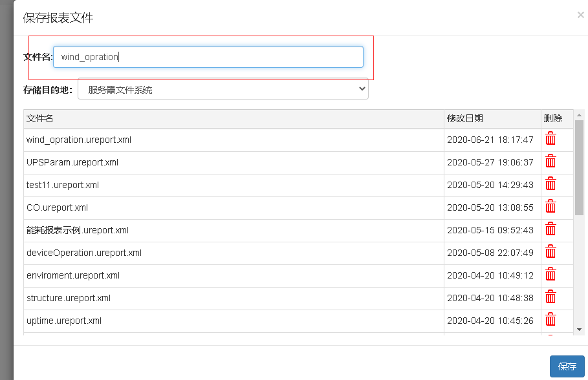Click trash icon for uptime.ureport.xml
Screen dimensions: 588x380
coord(550,319)
